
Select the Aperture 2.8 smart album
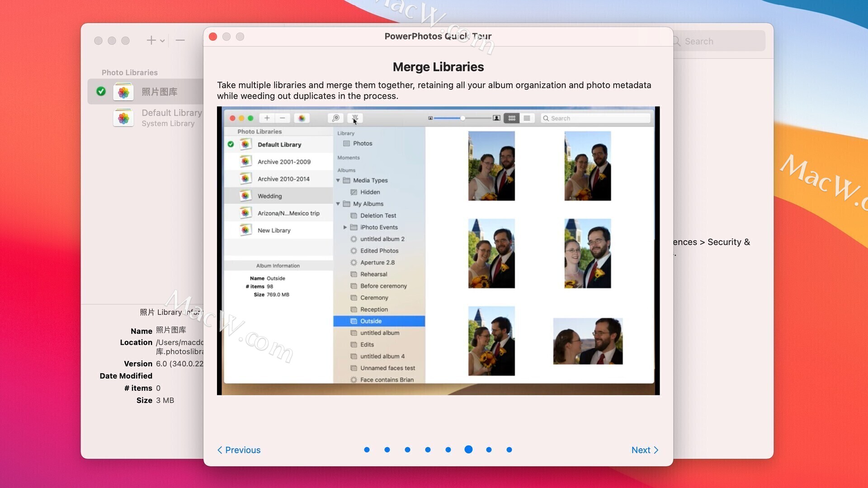click(379, 263)
